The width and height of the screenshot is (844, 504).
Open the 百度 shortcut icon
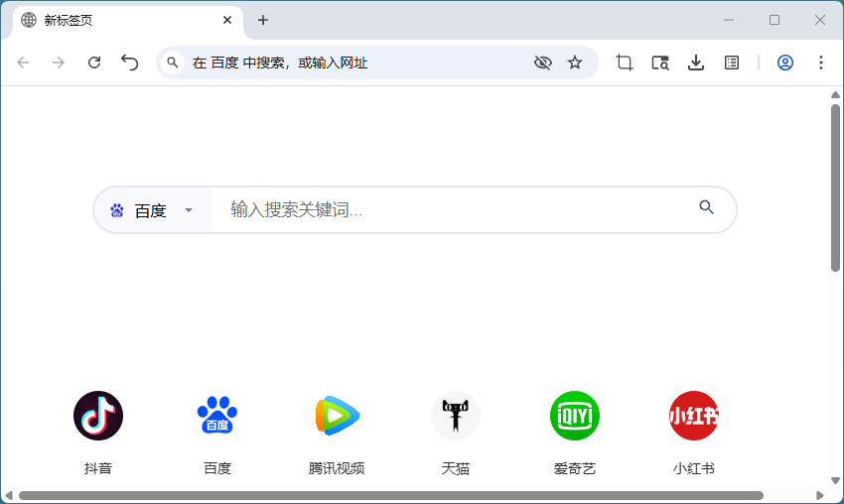(217, 415)
